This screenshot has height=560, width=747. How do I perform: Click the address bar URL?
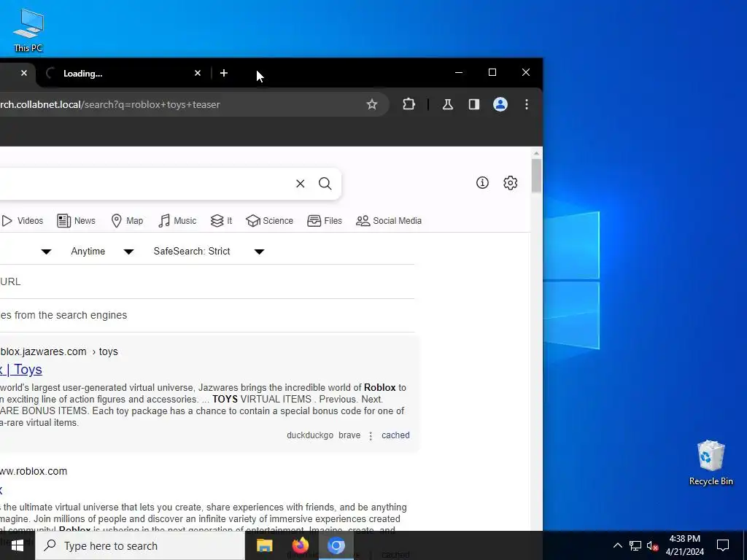(110, 104)
